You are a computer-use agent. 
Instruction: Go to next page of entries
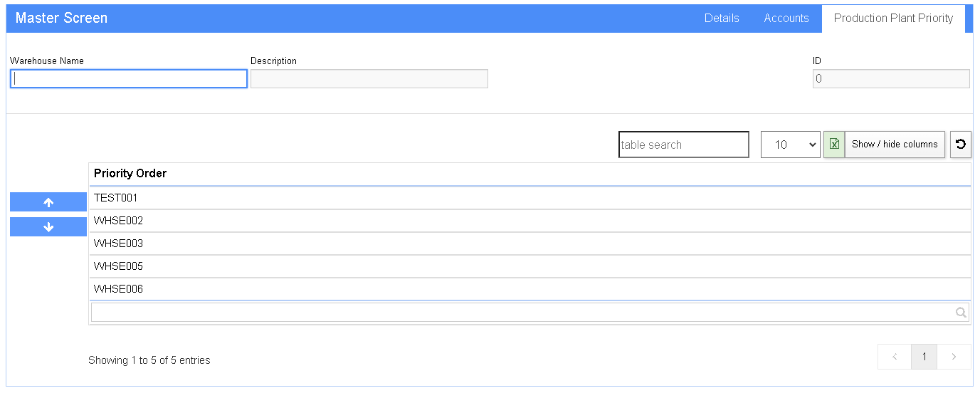[954, 357]
